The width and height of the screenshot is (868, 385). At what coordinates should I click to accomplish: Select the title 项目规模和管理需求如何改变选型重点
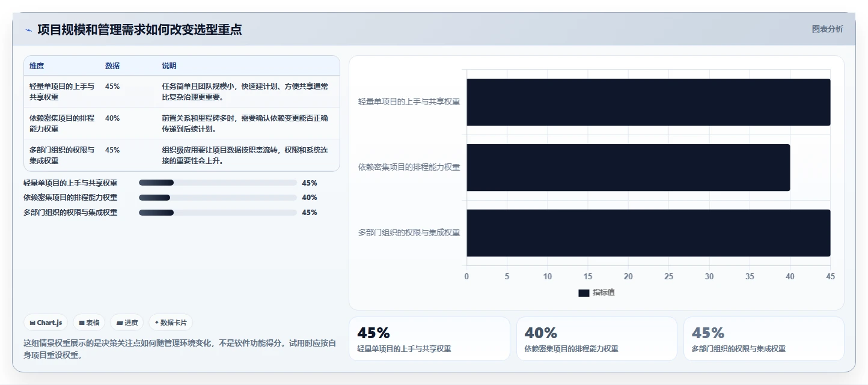click(139, 29)
